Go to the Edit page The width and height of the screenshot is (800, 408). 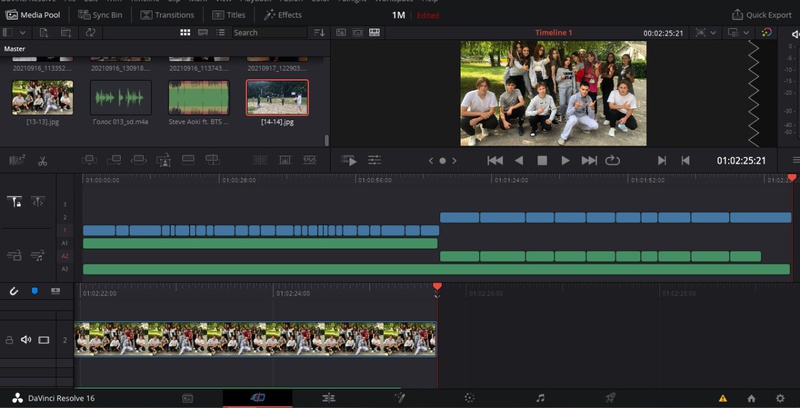(x=329, y=398)
